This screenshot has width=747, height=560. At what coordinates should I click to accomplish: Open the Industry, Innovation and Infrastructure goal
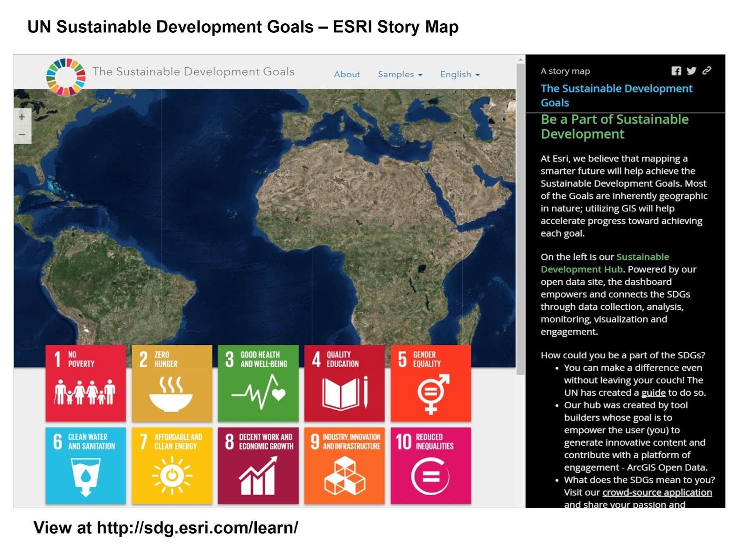[x=345, y=466]
